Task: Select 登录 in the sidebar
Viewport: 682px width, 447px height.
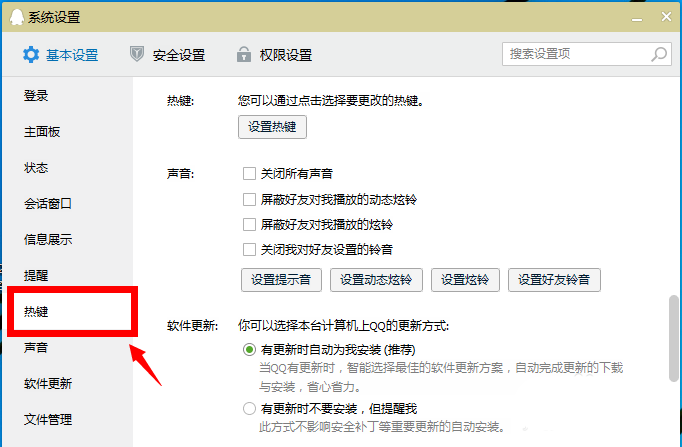Action: [x=36, y=96]
